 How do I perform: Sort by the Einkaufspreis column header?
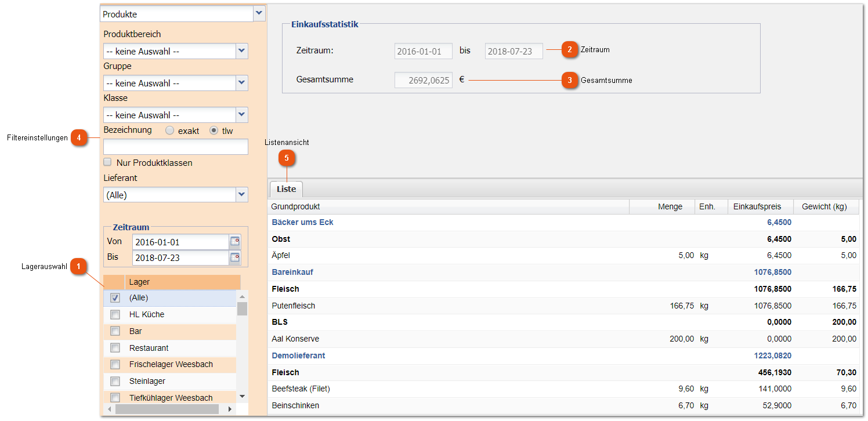[761, 206]
